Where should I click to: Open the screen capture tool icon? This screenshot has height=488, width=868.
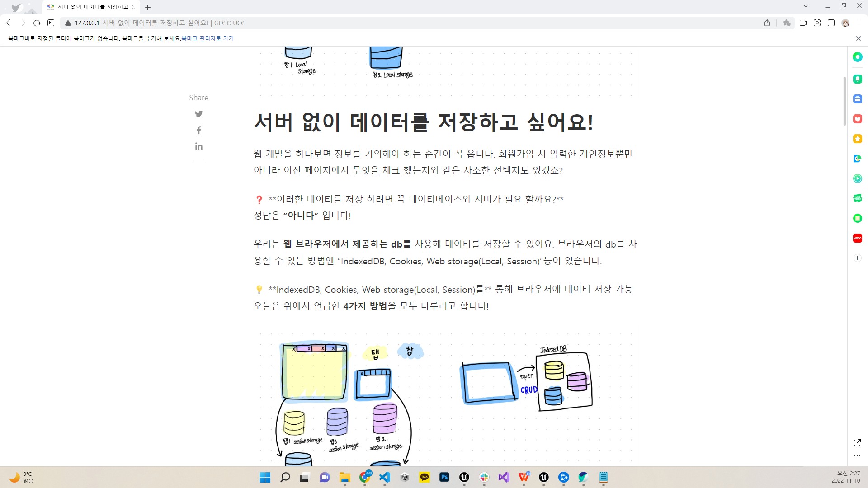817,23
